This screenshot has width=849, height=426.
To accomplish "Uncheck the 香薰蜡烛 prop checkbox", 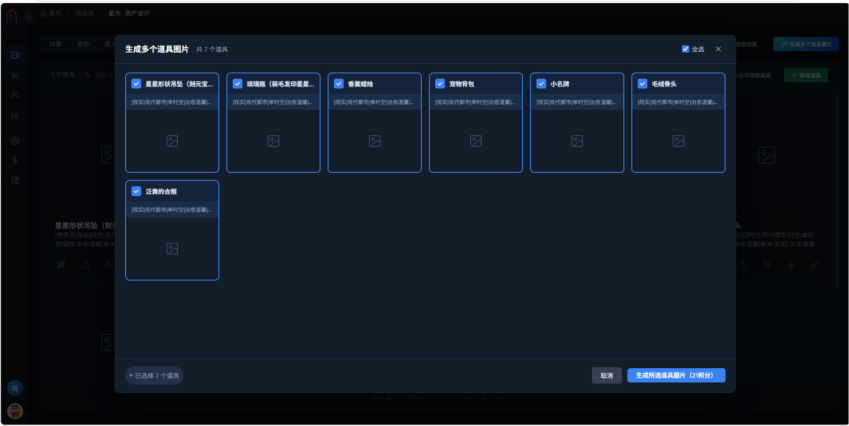I will point(338,84).
